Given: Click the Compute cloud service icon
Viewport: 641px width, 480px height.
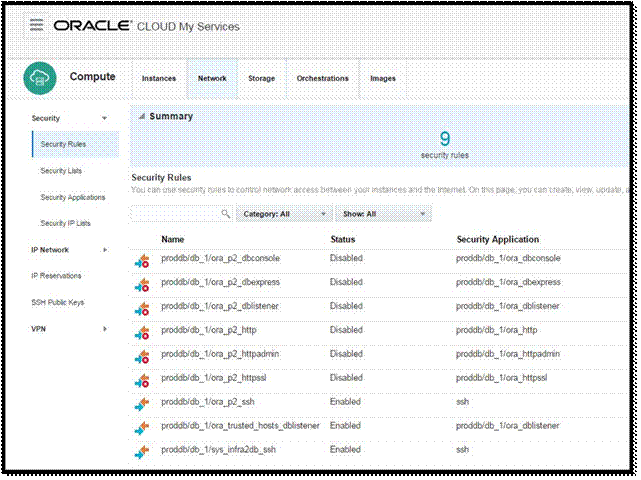Looking at the screenshot, I should (x=41, y=78).
